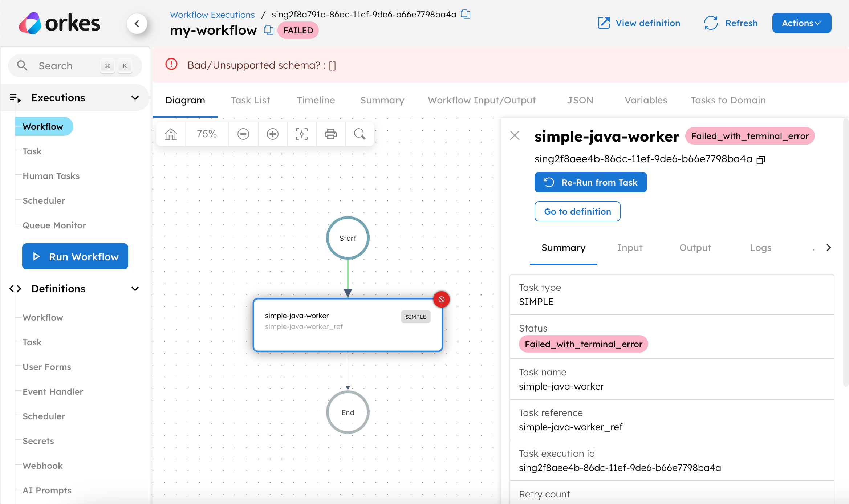Collapse the sidebar with the back arrow
The width and height of the screenshot is (849, 504).
pyautogui.click(x=137, y=24)
